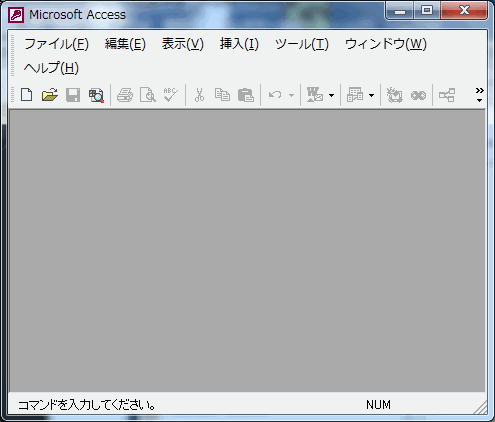Expand the Analyze dropdown arrow
Screen dimensions: 495x422
coord(371,95)
